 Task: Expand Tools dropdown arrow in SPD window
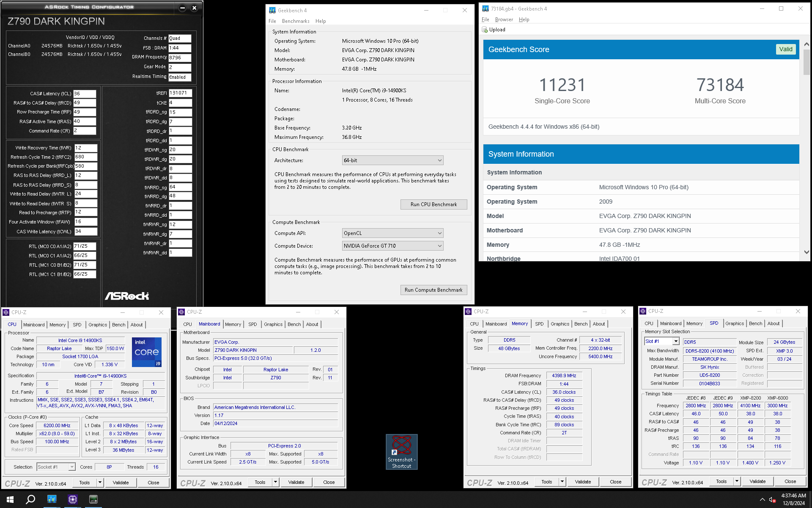[737, 481]
